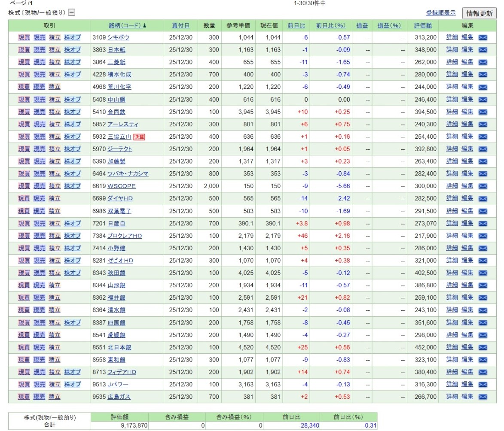Click the 決算 badge next to 三協立山
The width and height of the screenshot is (504, 431).
[139, 137]
